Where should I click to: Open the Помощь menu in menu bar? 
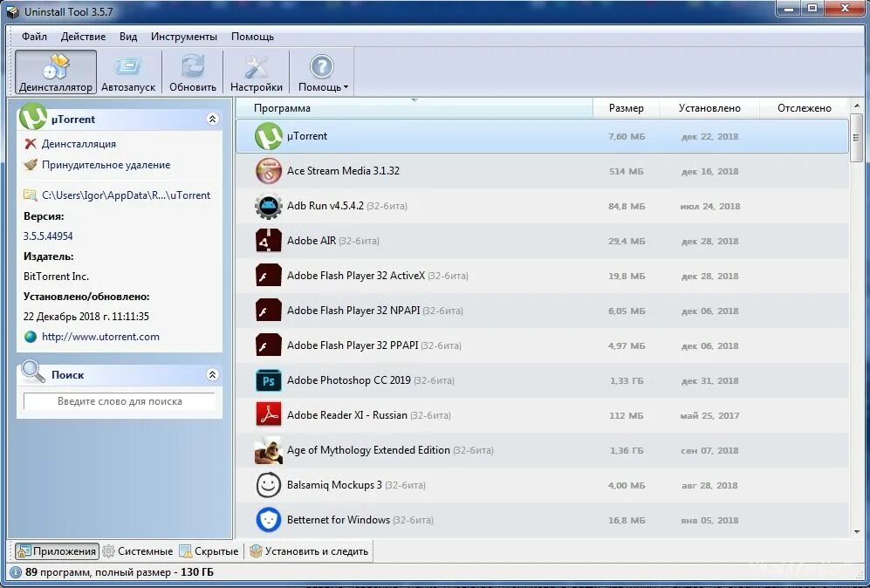(252, 37)
